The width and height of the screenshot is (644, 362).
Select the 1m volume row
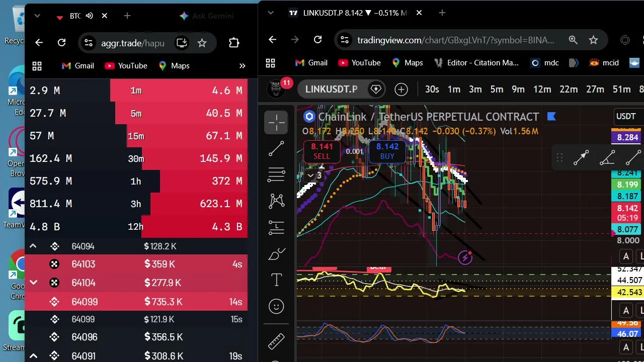click(136, 90)
